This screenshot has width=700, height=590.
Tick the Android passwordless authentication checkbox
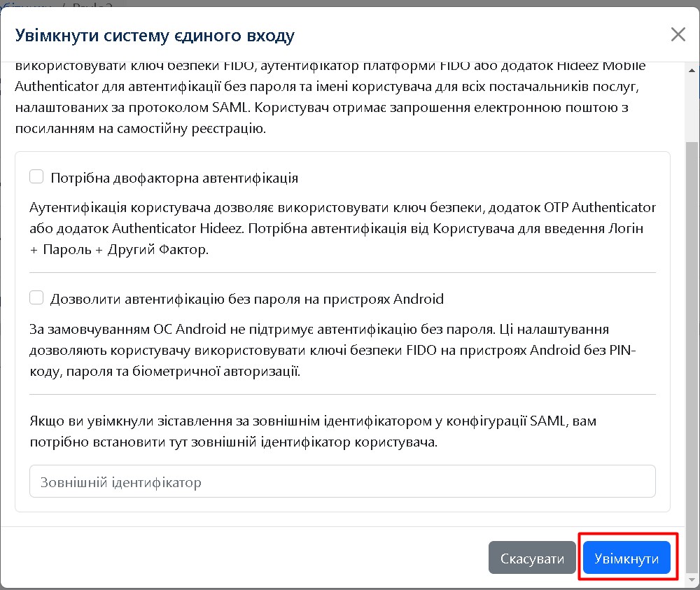[36, 298]
